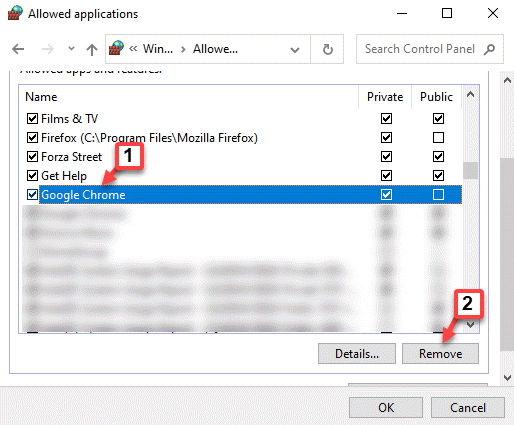Toggle Google Chrome Private checkbox
This screenshot has width=514, height=425.
[386, 194]
